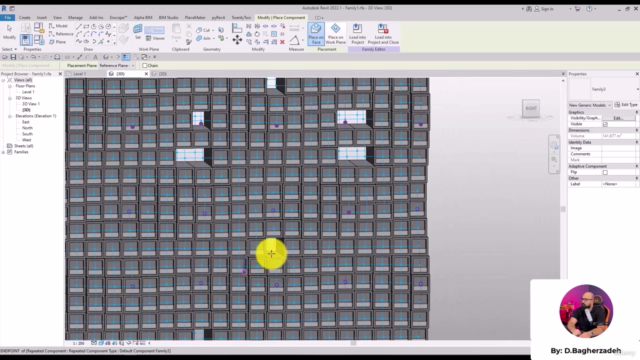Click the Edit Type button

click(x=626, y=105)
